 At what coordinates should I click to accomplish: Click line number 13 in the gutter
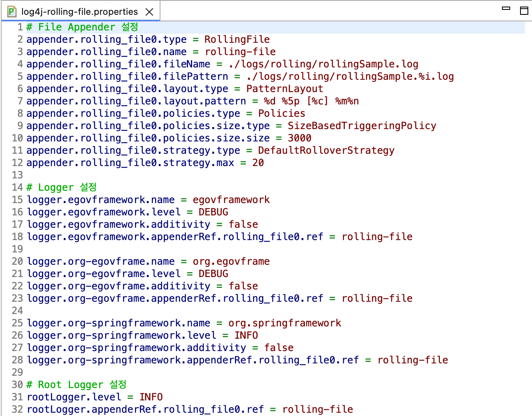[18, 175]
